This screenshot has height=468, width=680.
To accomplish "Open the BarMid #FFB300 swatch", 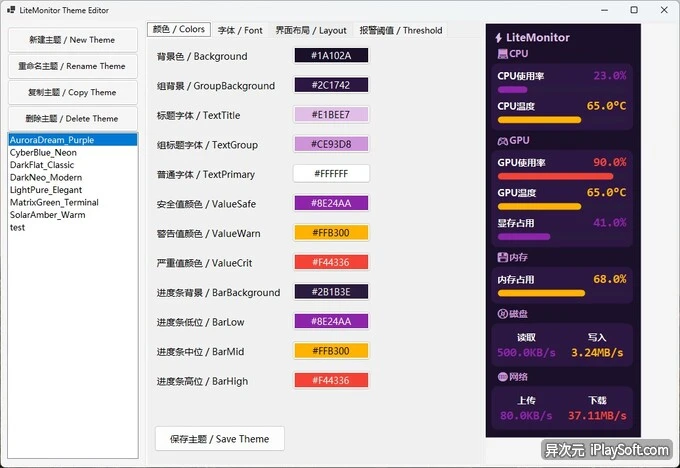I will click(x=331, y=351).
